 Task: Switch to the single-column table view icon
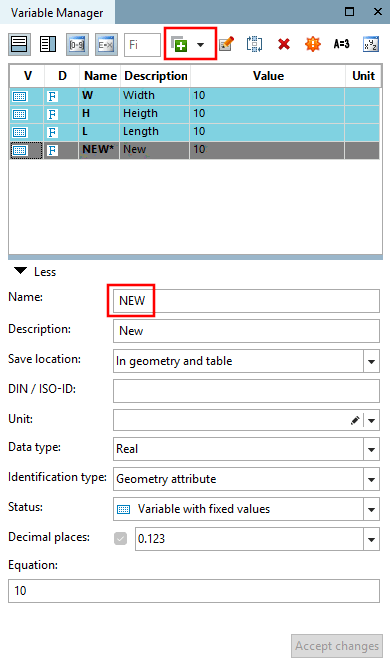[x=19, y=44]
